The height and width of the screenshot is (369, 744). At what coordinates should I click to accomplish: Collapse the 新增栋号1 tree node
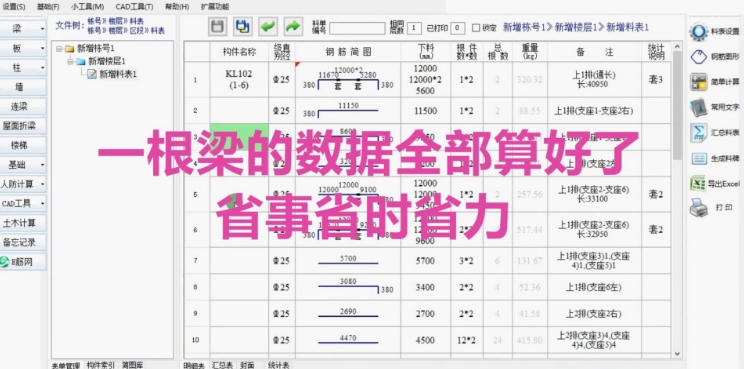[59, 48]
